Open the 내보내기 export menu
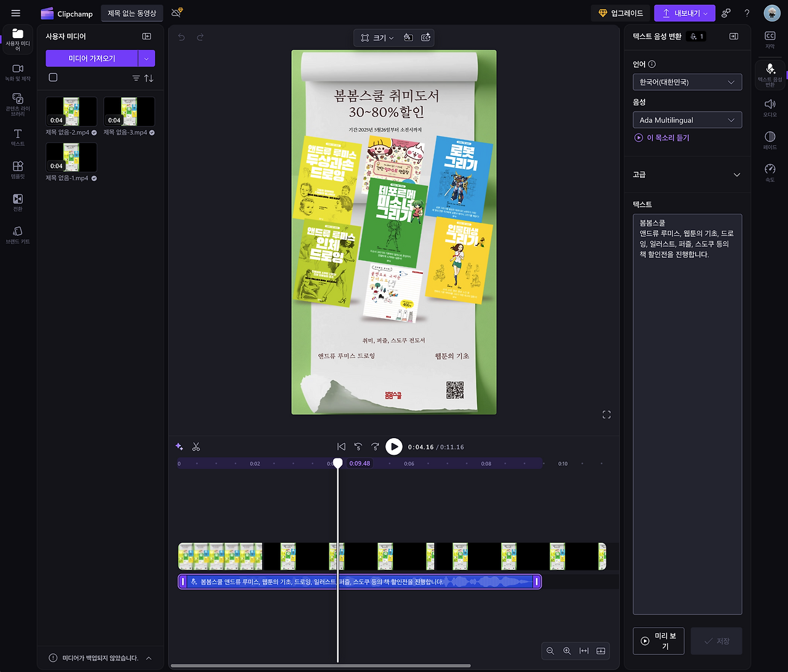 (685, 13)
